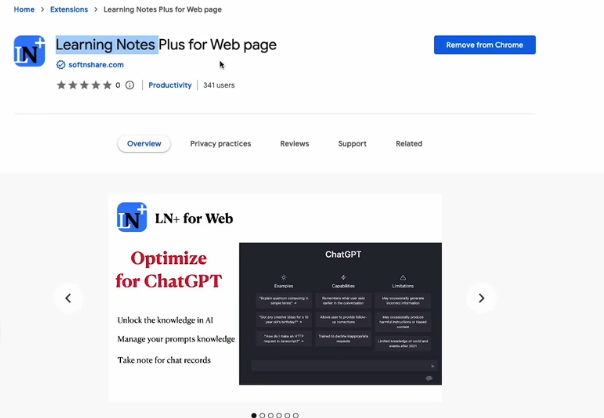
Task: Select the fourth carousel dot
Action: 279,415
